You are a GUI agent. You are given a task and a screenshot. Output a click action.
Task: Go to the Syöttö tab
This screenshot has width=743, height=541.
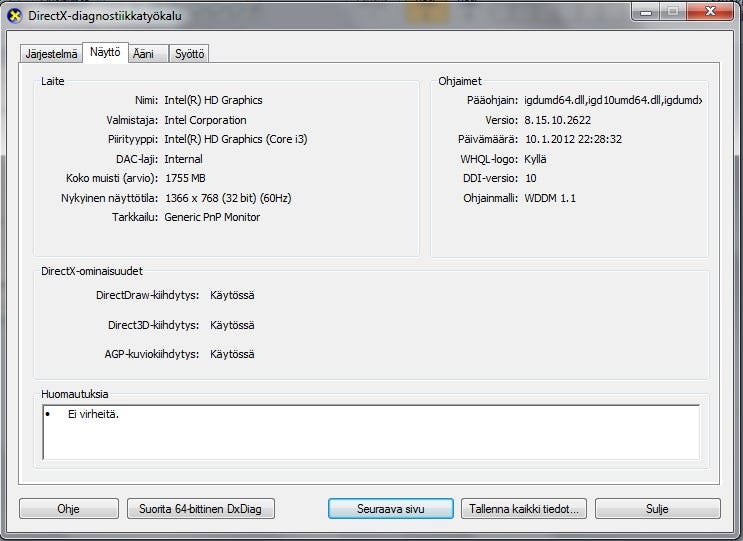pos(189,54)
